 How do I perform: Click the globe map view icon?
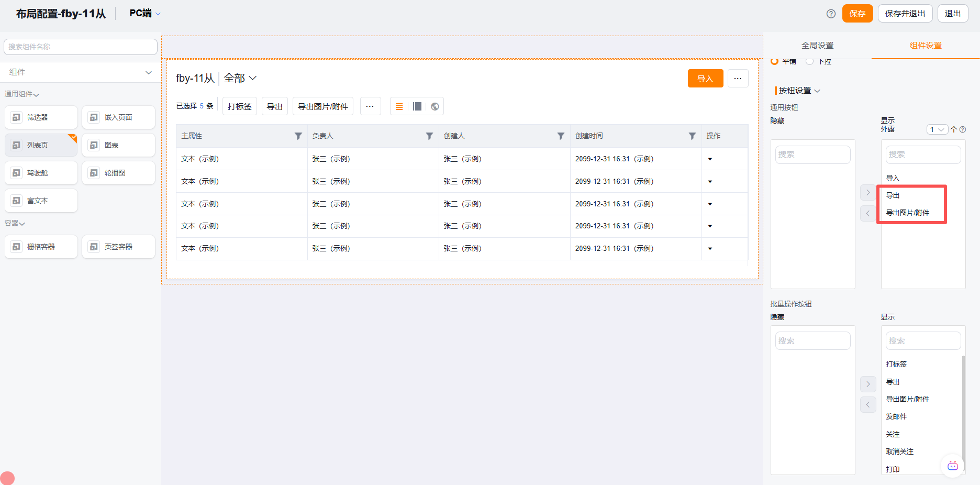click(435, 106)
